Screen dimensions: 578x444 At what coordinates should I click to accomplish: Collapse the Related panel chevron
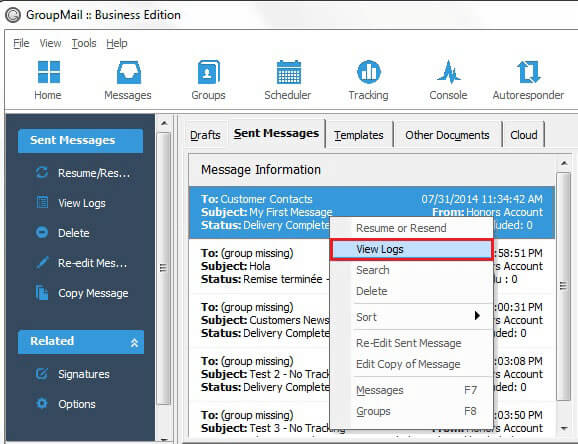(134, 343)
